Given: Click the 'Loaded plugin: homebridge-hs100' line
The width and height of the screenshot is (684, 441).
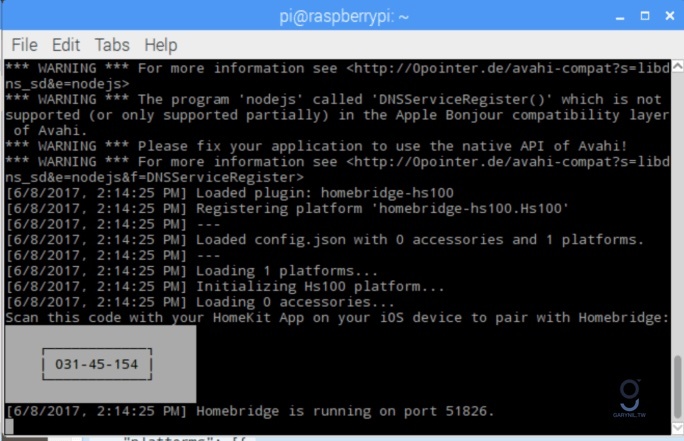Looking at the screenshot, I should 230,193.
